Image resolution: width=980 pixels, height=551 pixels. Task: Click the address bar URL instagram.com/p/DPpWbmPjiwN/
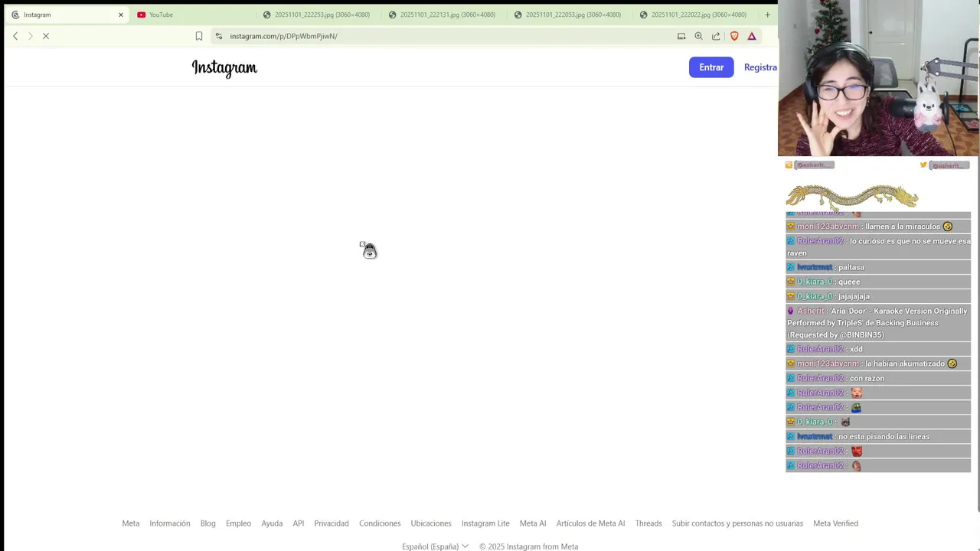point(283,36)
